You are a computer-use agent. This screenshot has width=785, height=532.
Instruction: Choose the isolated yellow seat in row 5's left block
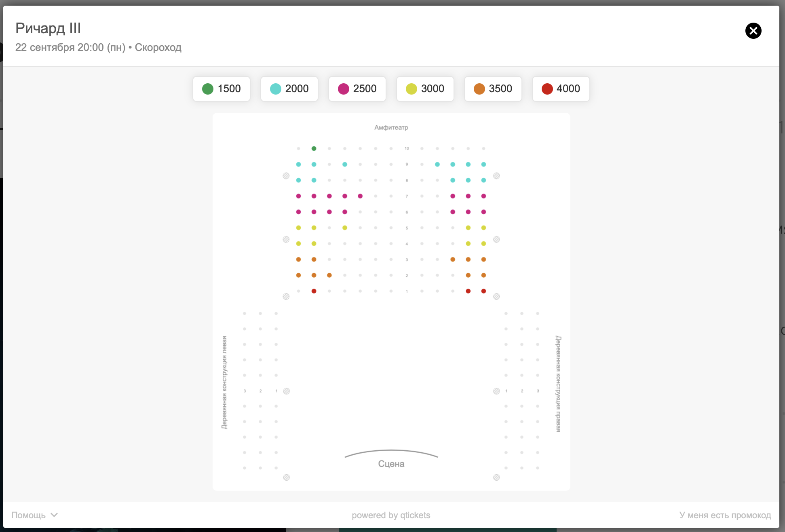point(345,228)
